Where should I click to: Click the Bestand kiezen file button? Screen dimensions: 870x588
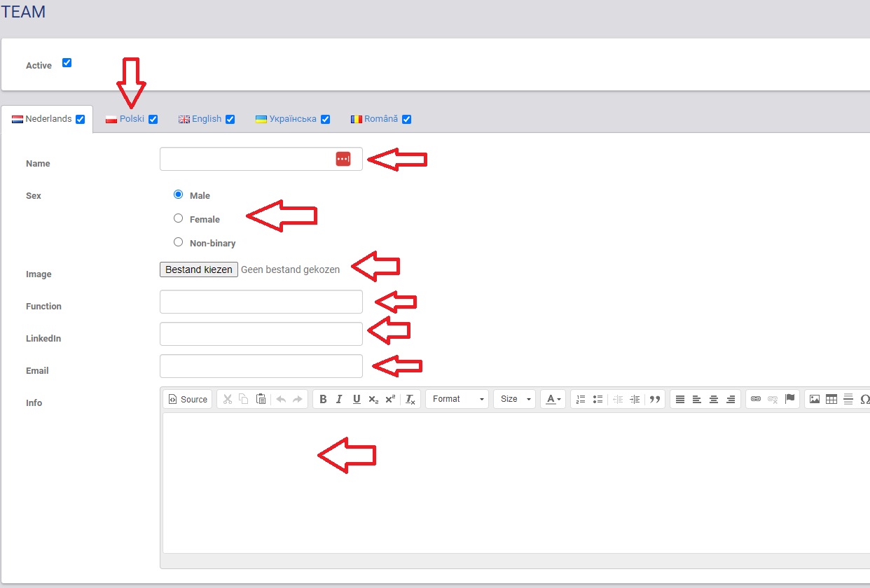pyautogui.click(x=199, y=269)
